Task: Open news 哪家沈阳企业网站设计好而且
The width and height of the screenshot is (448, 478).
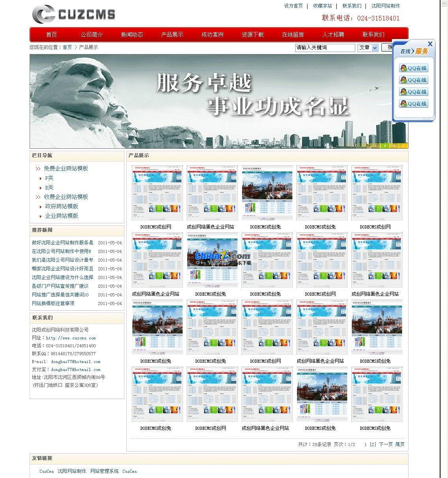Action: click(63, 269)
